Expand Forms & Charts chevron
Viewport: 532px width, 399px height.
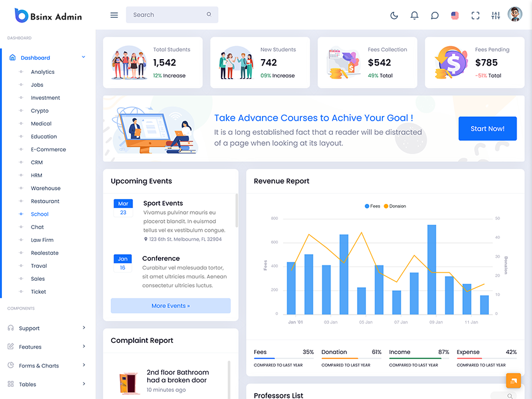84,365
